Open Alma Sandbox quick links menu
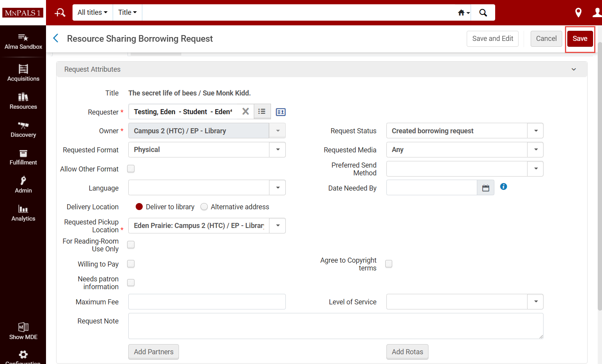Screen dimensions: 602x364 point(23,41)
